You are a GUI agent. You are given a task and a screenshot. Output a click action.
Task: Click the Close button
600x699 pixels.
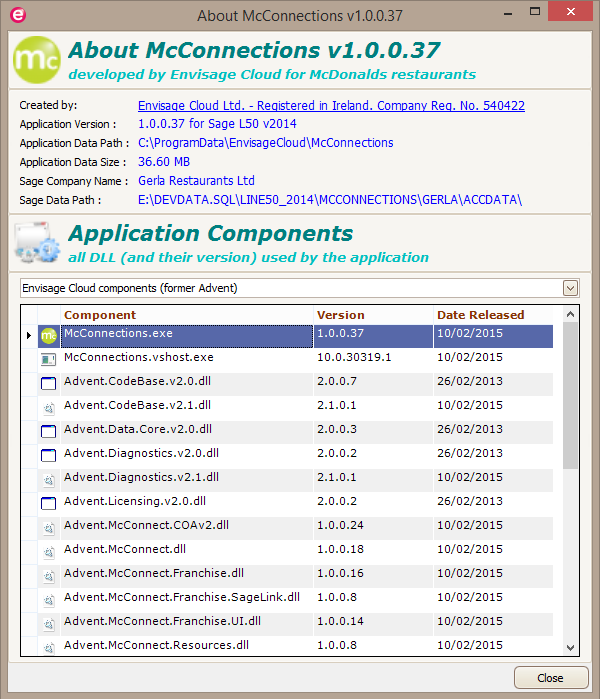click(x=551, y=678)
